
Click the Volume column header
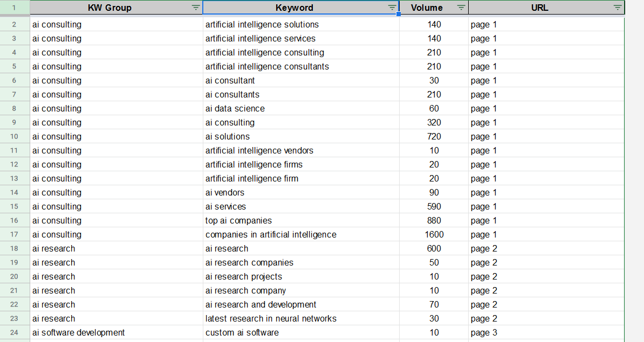427,8
